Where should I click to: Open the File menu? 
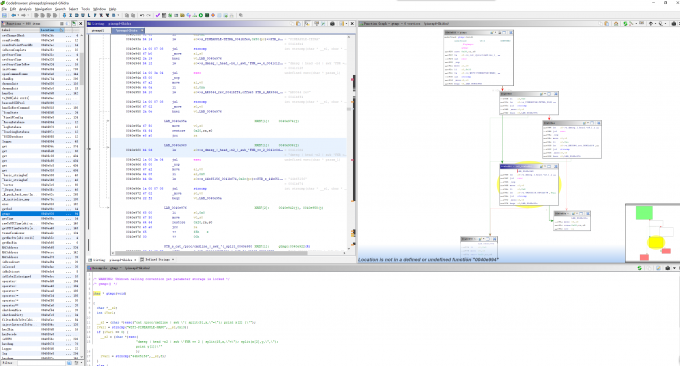coord(4,9)
